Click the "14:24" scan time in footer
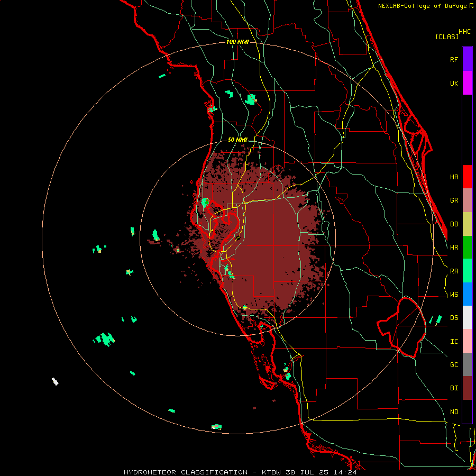This screenshot has height=476, width=476. (346, 472)
